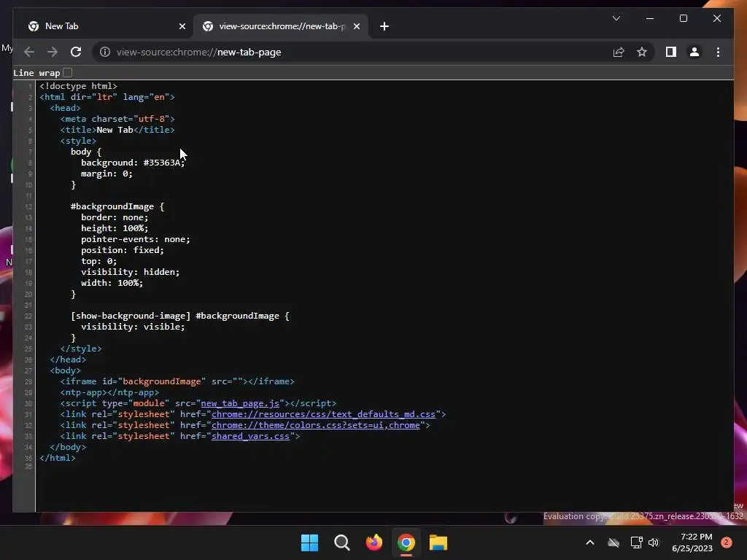This screenshot has width=747, height=560.
Task: Open Chrome side panel
Action: coord(671,52)
